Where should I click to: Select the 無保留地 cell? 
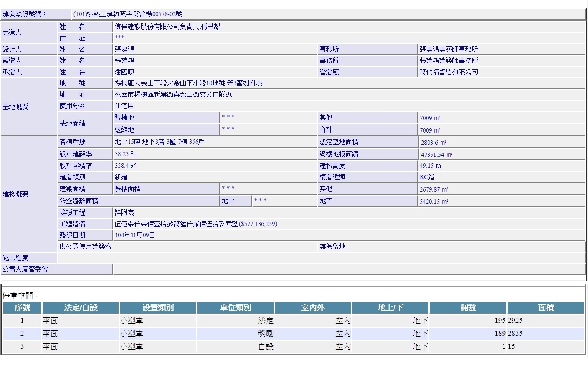[x=452, y=246]
